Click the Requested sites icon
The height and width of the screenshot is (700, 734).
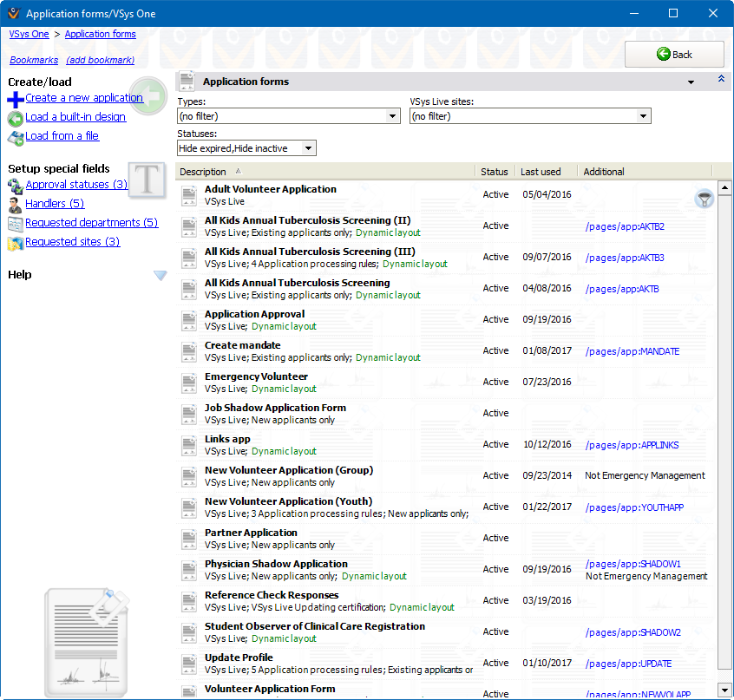[16, 243]
